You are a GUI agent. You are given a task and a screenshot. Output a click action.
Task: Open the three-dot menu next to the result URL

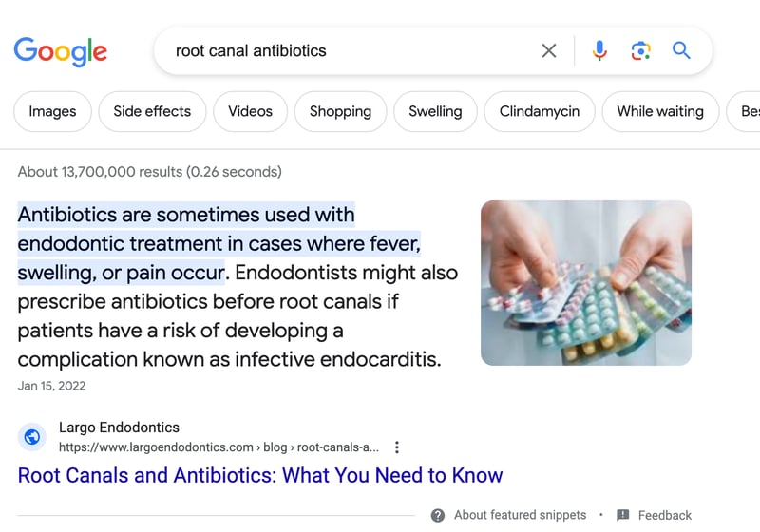[397, 447]
